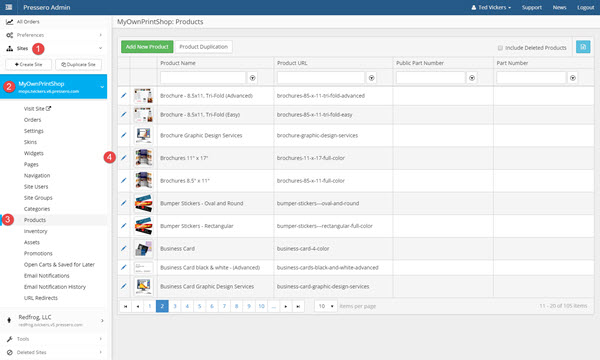Go to page 10 of products
600x360 pixels.
(261, 306)
